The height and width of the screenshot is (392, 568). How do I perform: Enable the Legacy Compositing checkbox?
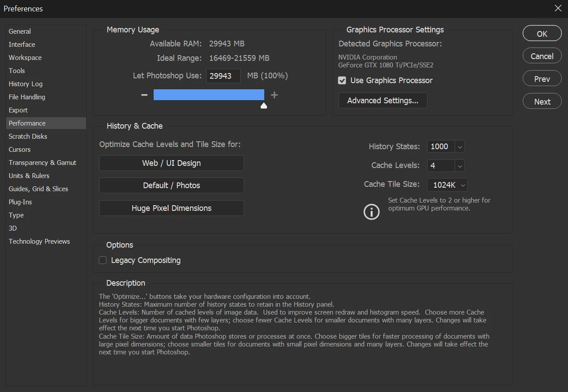[x=103, y=260]
